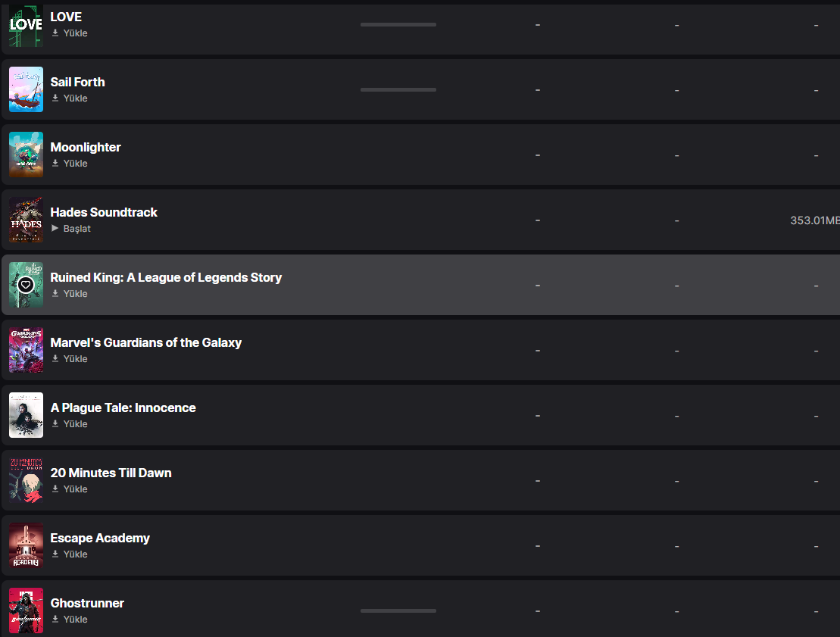Open the Moonlighter cover thumbnail

pyautogui.click(x=26, y=155)
